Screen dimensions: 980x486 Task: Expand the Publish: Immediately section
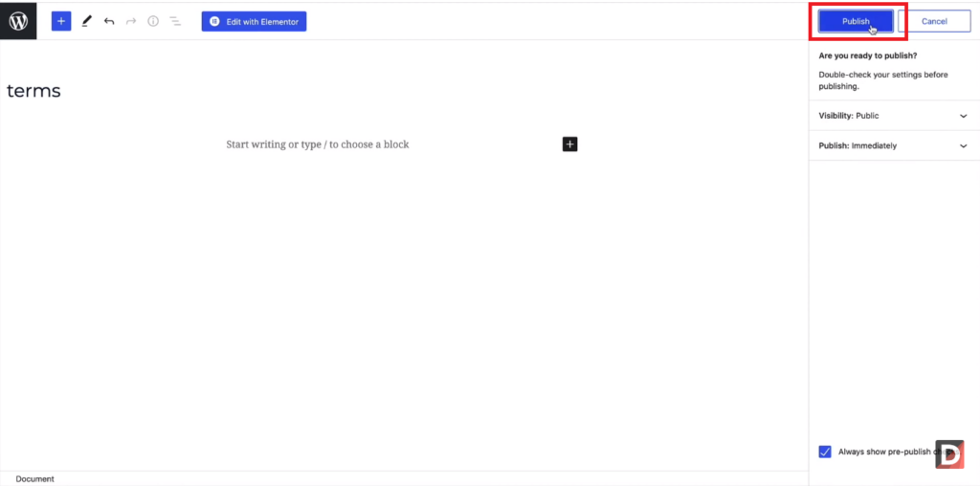pyautogui.click(x=894, y=145)
